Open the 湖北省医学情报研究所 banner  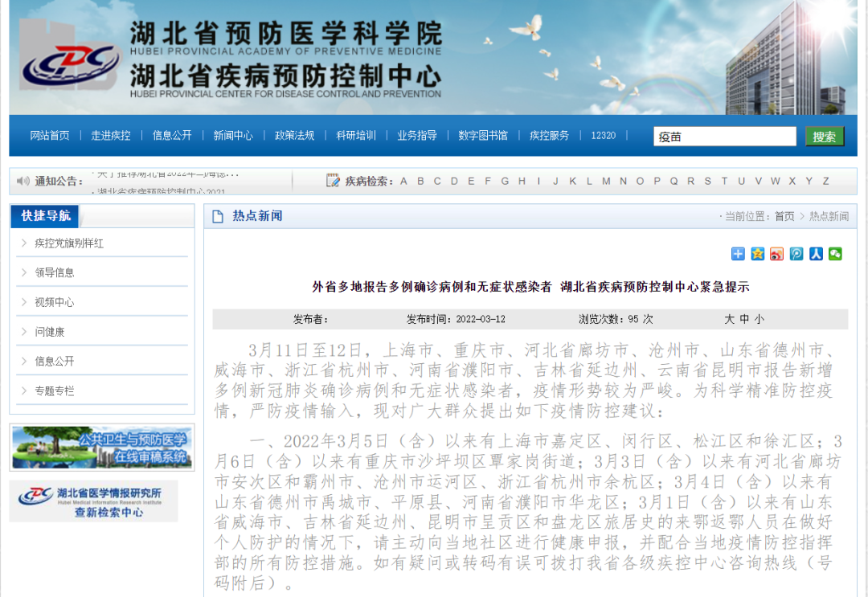point(93,501)
